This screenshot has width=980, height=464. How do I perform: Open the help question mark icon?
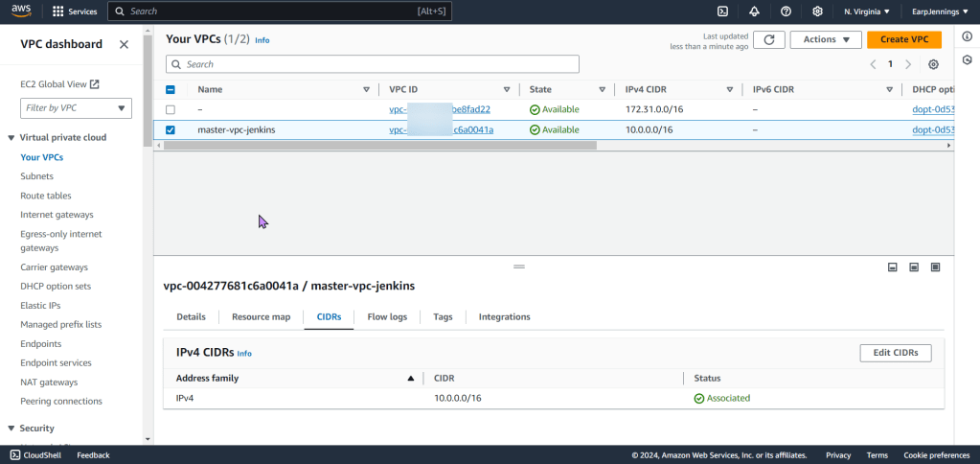tap(786, 12)
